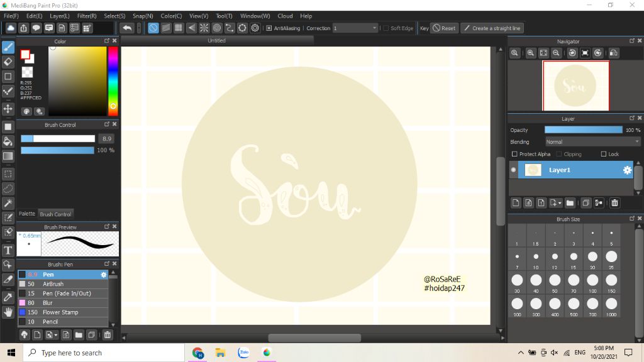
Task: Delete brush using trash icon in Brush panel
Action: click(x=107, y=335)
